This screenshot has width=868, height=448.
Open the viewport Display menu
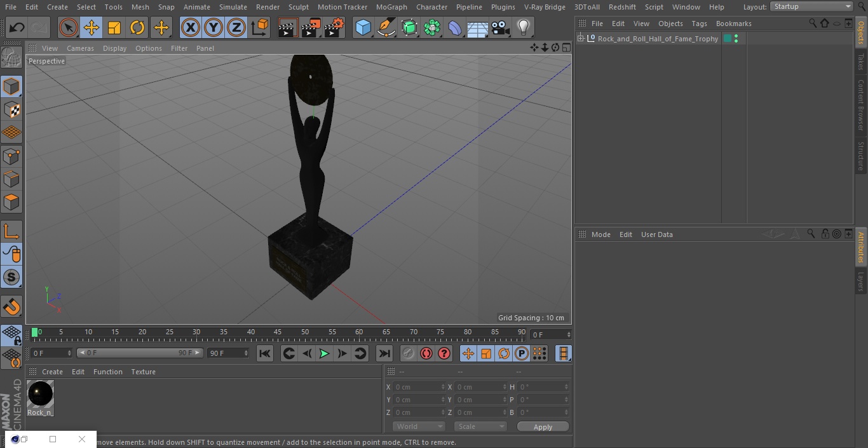[114, 48]
